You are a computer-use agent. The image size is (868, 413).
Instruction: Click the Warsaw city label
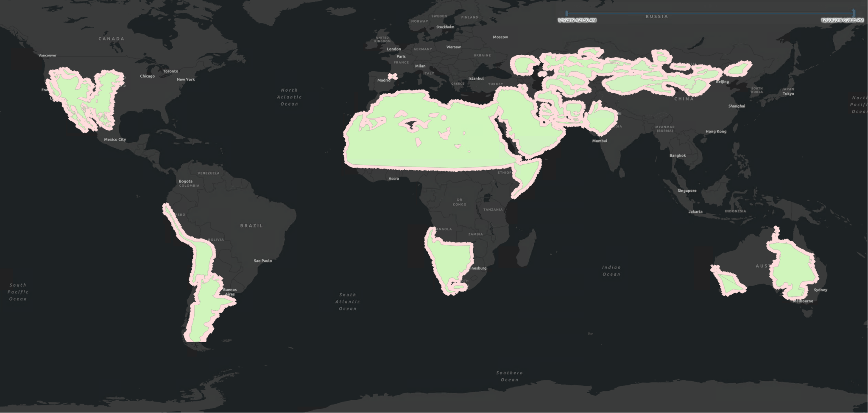(x=453, y=47)
